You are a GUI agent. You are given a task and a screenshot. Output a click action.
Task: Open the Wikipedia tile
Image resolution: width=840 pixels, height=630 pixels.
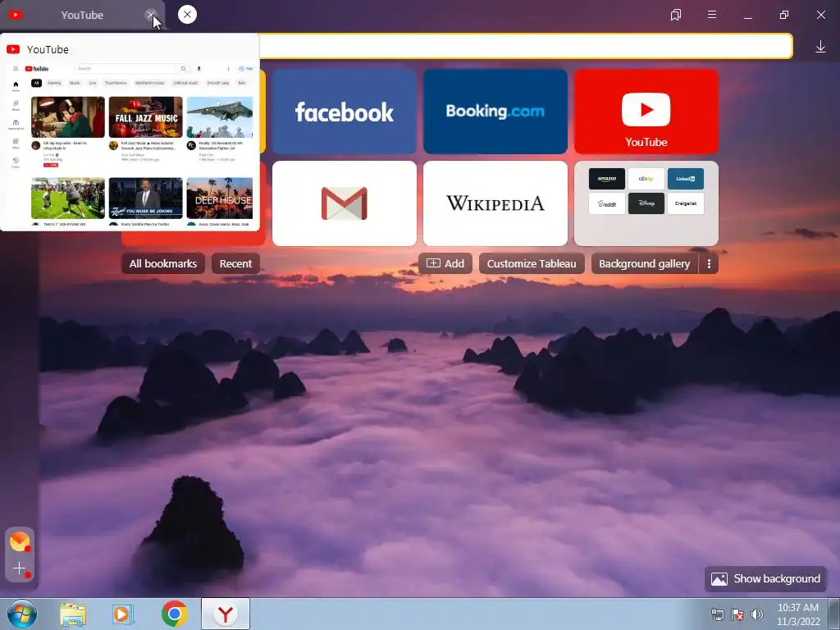pos(495,203)
